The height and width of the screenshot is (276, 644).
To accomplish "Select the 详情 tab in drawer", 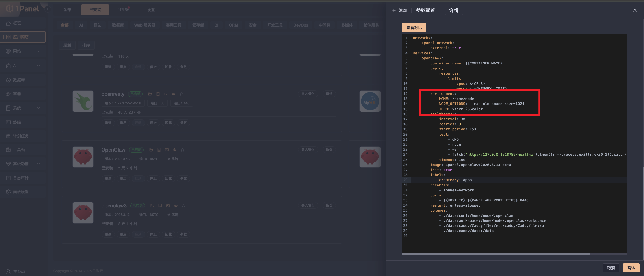I will [453, 10].
